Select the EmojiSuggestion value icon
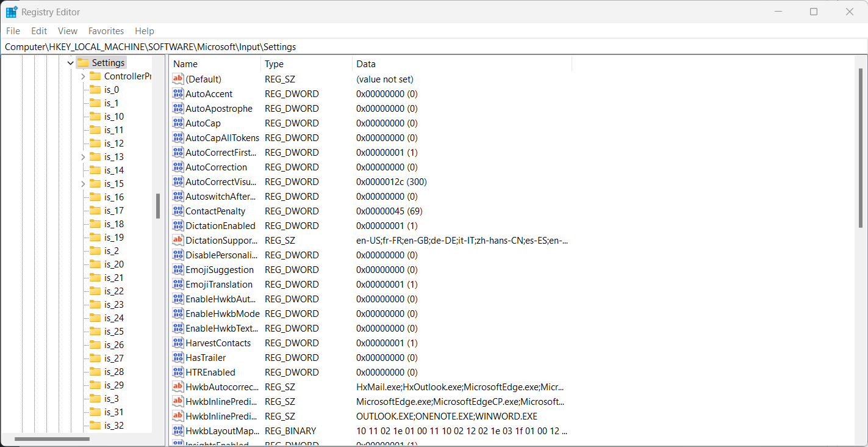This screenshot has width=868, height=447. [x=178, y=269]
